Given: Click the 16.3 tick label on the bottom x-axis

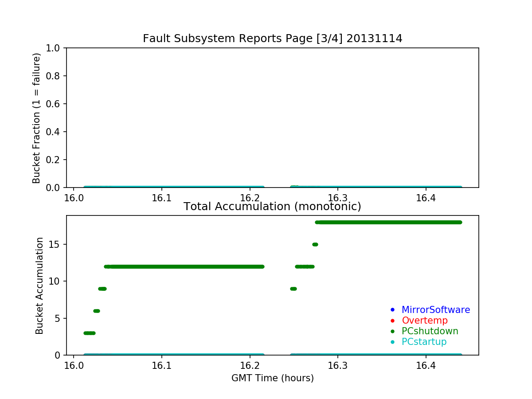Looking at the screenshot, I should tap(338, 366).
